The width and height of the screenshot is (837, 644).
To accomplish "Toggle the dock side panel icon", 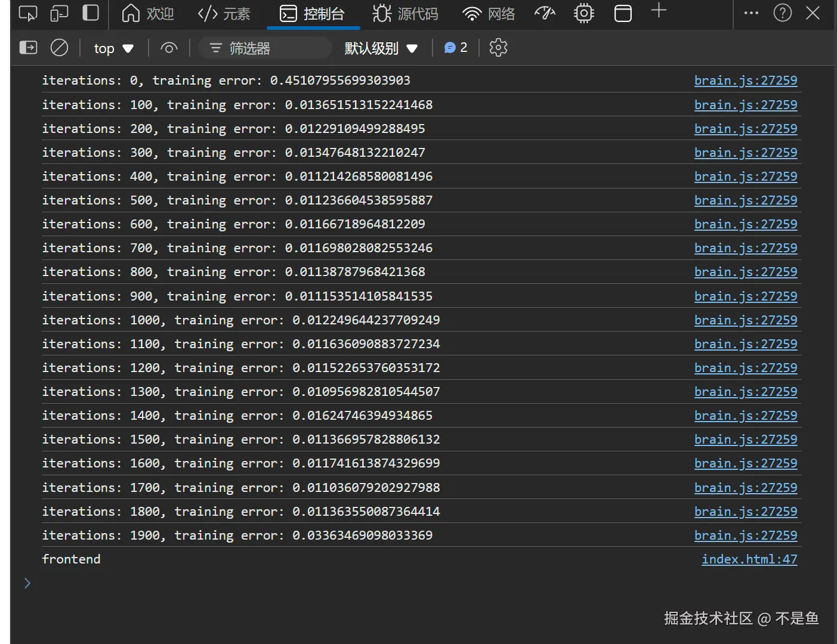I will point(91,13).
